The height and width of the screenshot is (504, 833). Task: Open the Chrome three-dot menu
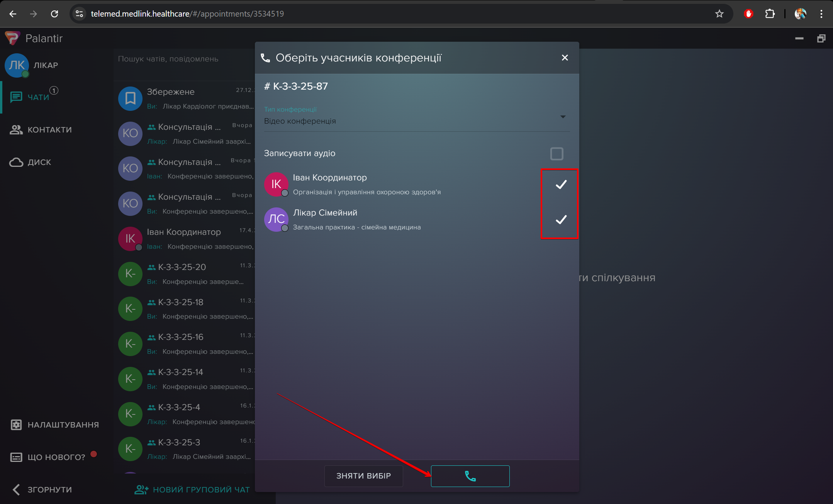[821, 14]
